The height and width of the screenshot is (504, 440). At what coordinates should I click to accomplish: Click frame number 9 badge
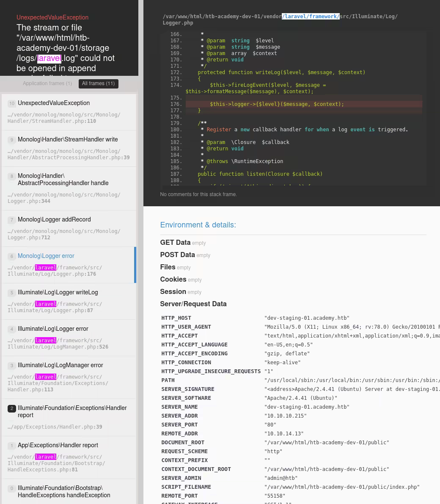(12, 140)
